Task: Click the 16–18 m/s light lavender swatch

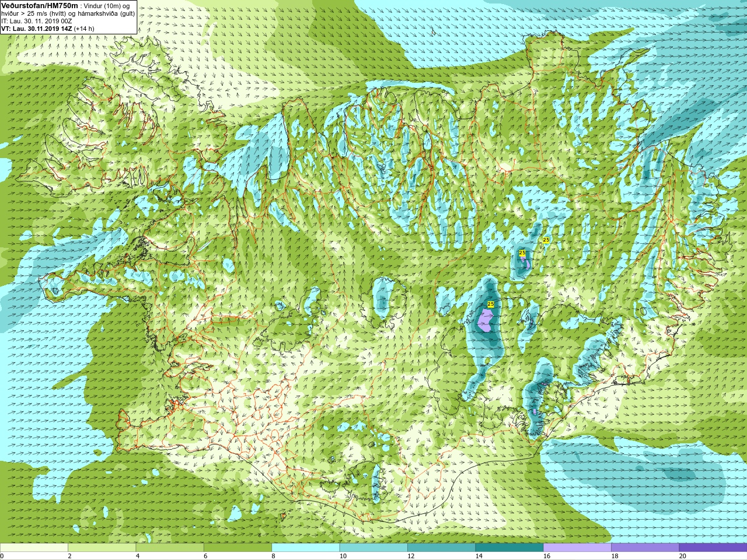Action: tap(577, 548)
